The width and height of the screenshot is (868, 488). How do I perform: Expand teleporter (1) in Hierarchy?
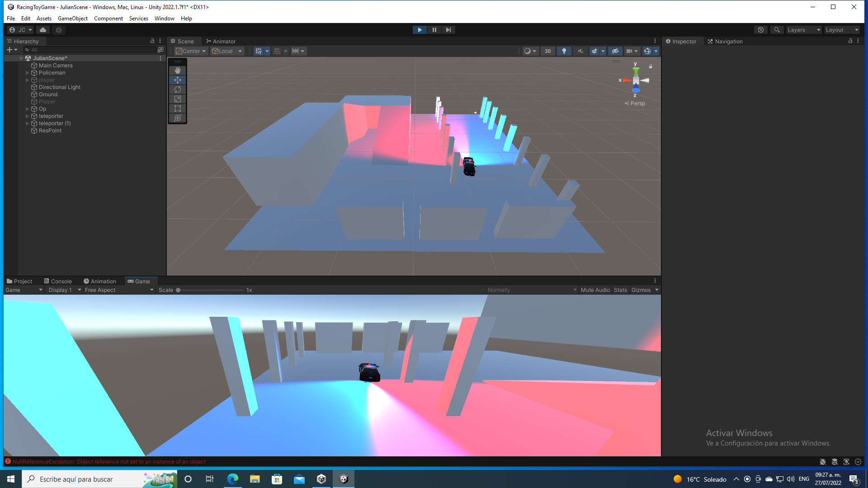coord(28,123)
